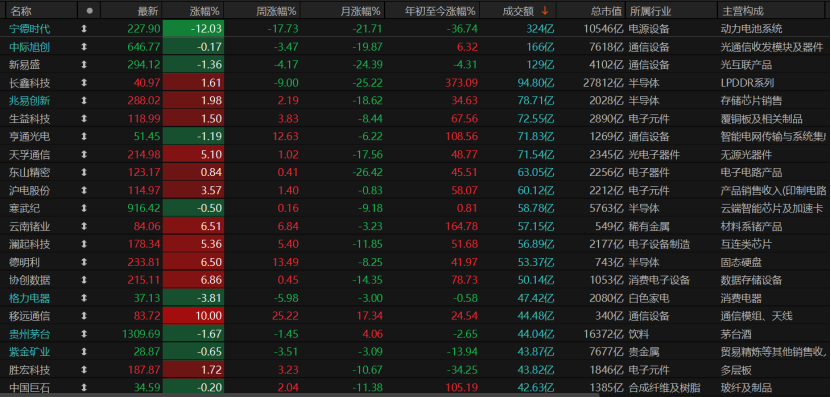
Task: Click the 合成纤维及树脂 industry cell
Action: (x=665, y=387)
